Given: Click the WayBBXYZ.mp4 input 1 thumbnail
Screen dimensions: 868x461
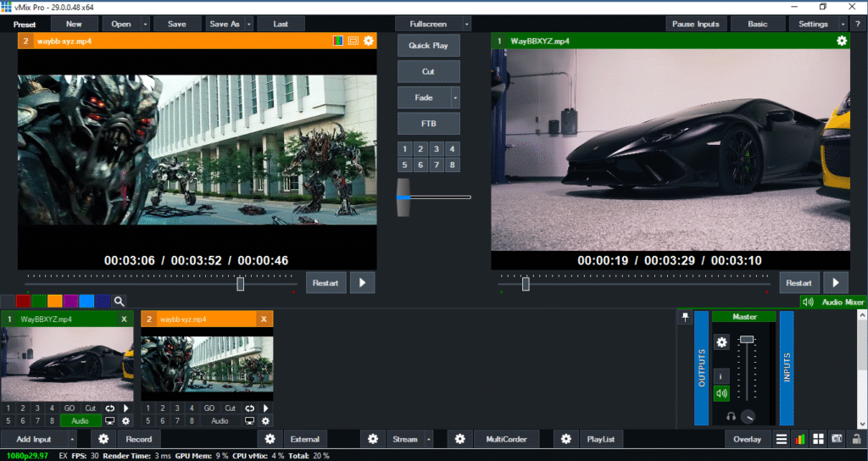Looking at the screenshot, I should (67, 364).
